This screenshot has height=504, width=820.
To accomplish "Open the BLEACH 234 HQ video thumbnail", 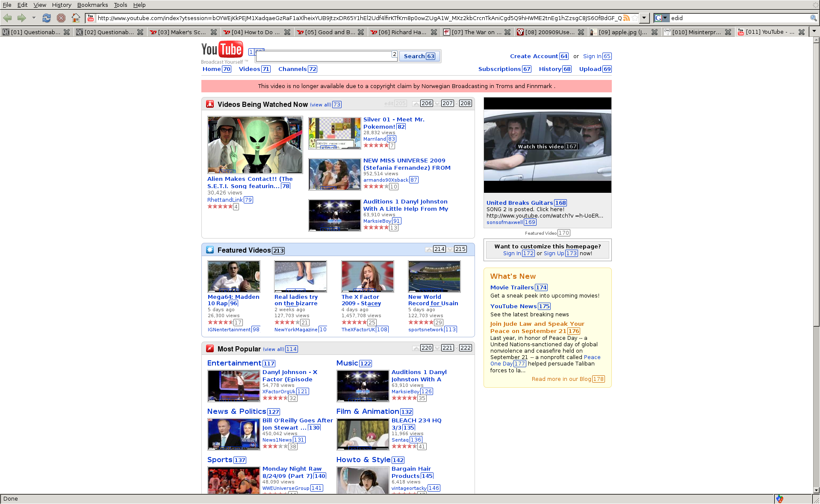I will point(363,434).
